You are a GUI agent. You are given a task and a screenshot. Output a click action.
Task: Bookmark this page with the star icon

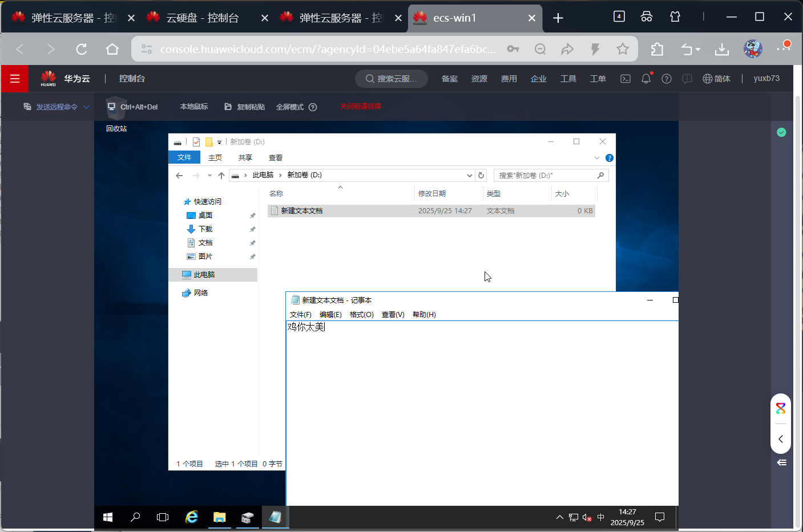tap(623, 49)
